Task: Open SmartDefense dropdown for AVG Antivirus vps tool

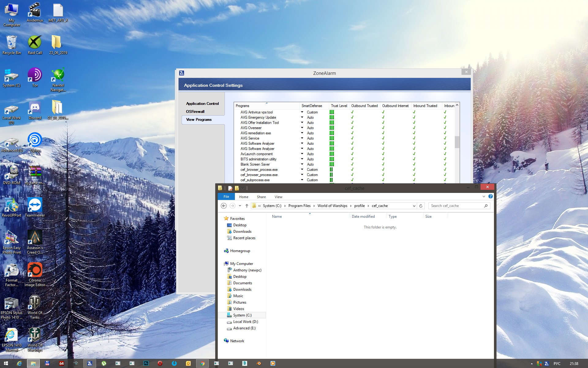Action: [x=302, y=112]
